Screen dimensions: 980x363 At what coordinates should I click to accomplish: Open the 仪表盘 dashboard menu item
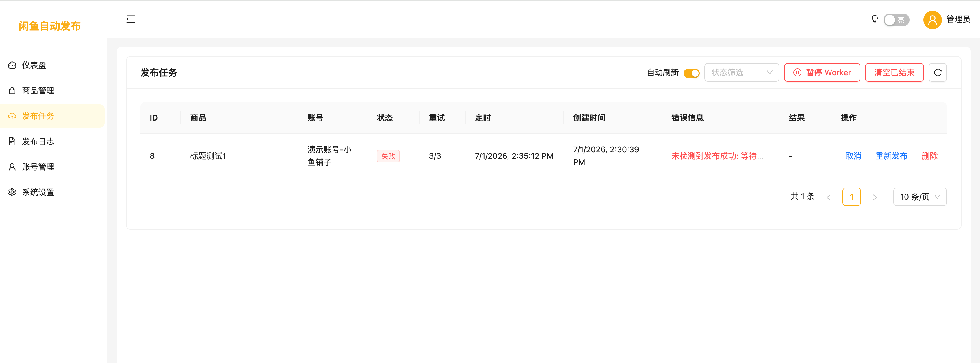(x=53, y=66)
